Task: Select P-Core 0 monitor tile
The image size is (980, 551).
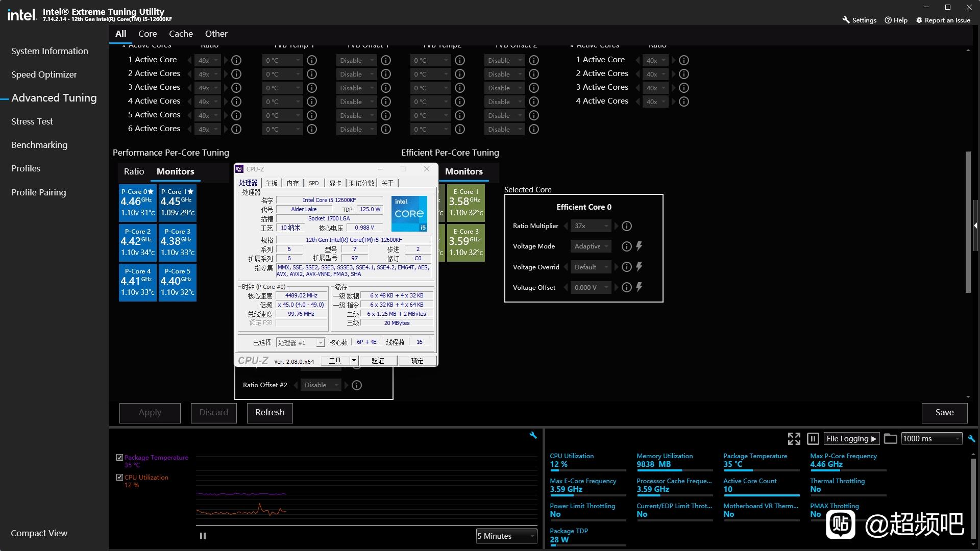Action: tap(138, 203)
